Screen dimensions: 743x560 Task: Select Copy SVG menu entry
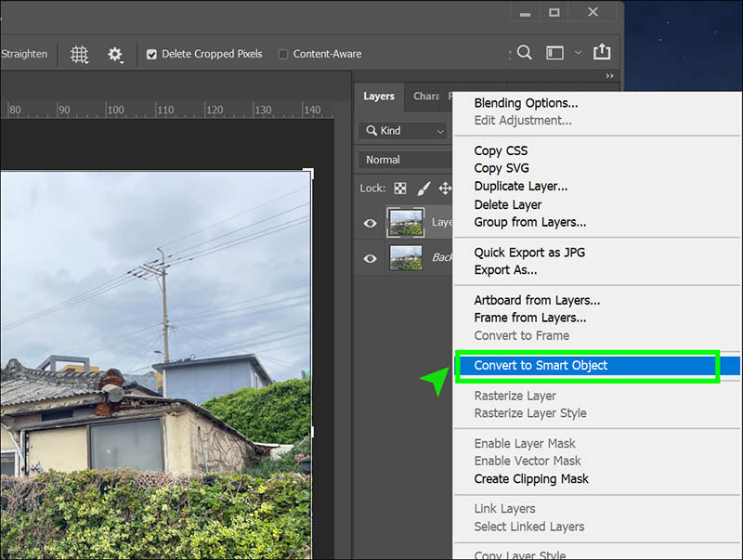click(502, 169)
